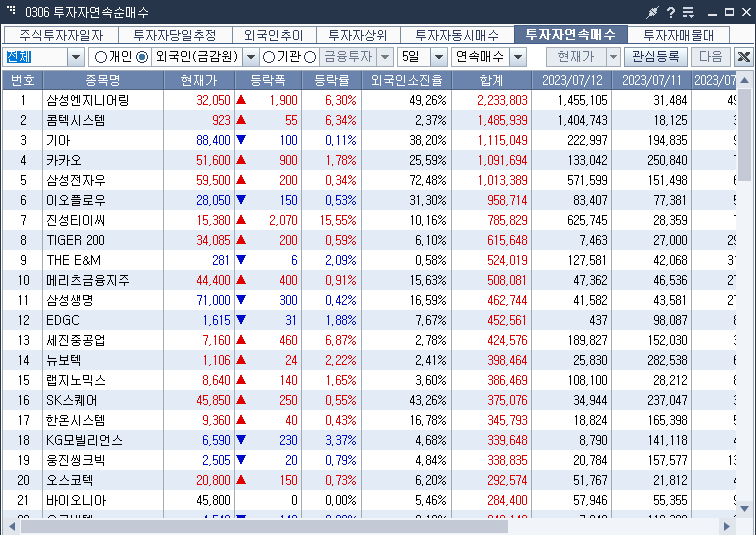Screen dimensions: 756x535
Task: Click horizontal scrollbar left arrow
Action: [x=12, y=526]
